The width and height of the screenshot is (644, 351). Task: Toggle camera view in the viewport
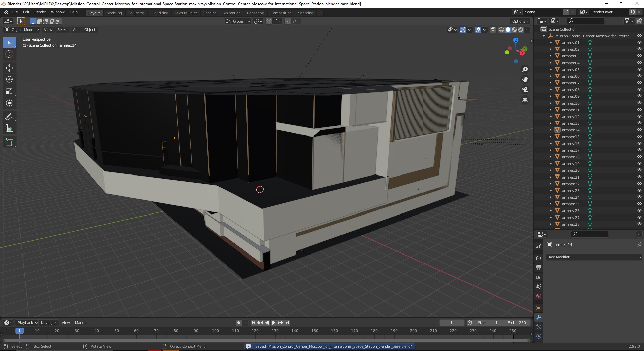pyautogui.click(x=525, y=90)
